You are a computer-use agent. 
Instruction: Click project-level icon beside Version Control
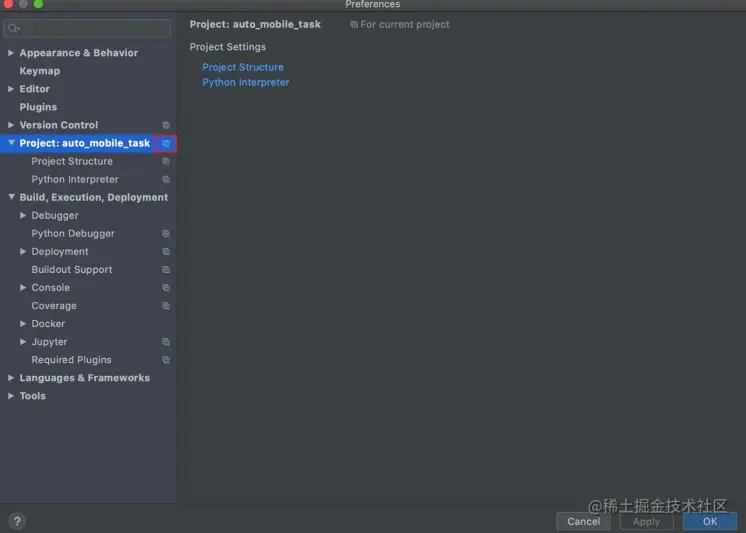coord(166,125)
